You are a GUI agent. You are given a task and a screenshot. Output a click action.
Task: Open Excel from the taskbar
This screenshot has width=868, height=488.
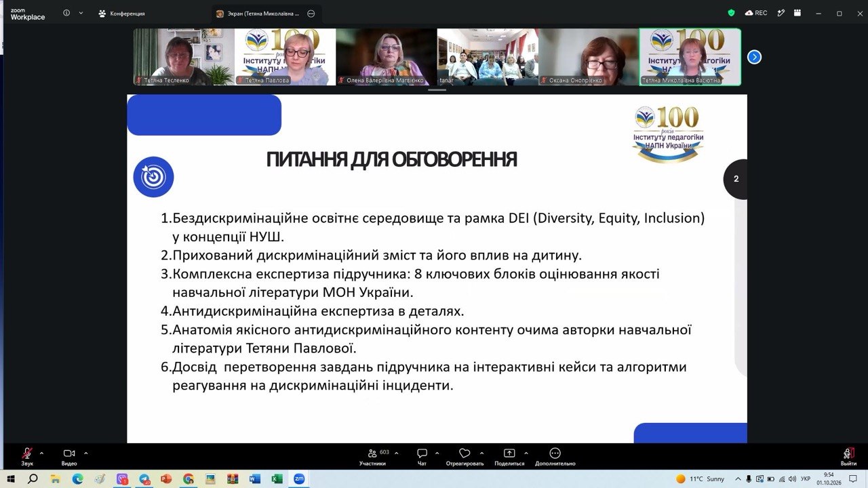click(x=277, y=479)
